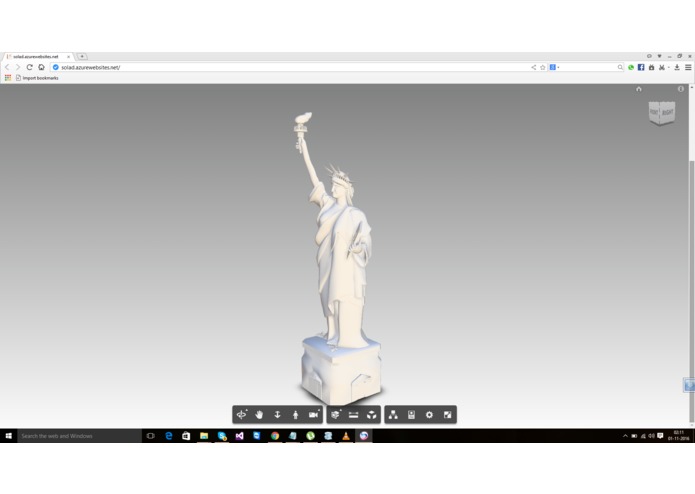695x494 pixels.
Task: Select the Orbit tool in viewer toolbar
Action: (x=242, y=415)
